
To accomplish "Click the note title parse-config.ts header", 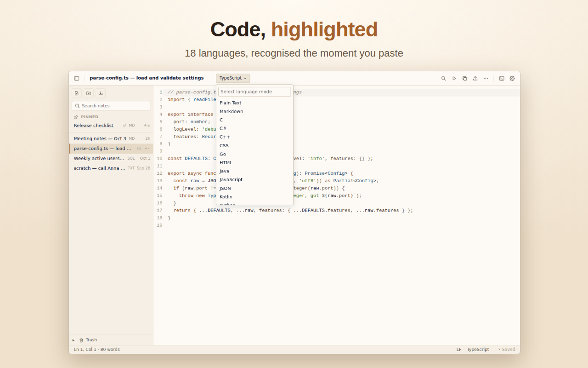I will 147,78.
